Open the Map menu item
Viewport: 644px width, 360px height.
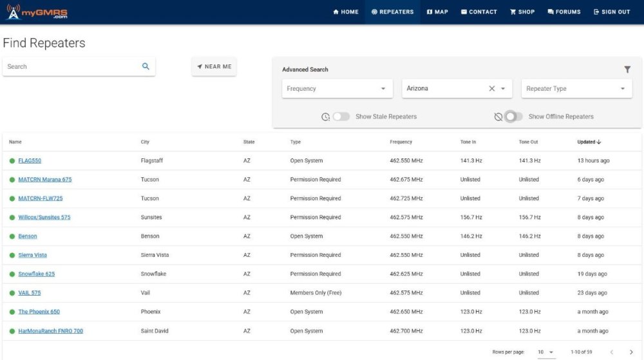coord(437,12)
